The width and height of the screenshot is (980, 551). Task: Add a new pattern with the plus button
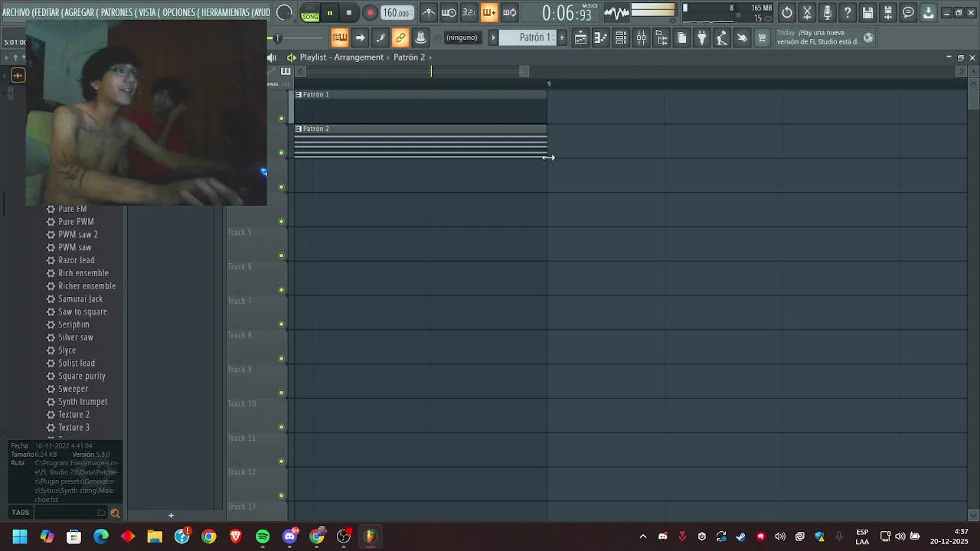[562, 37]
